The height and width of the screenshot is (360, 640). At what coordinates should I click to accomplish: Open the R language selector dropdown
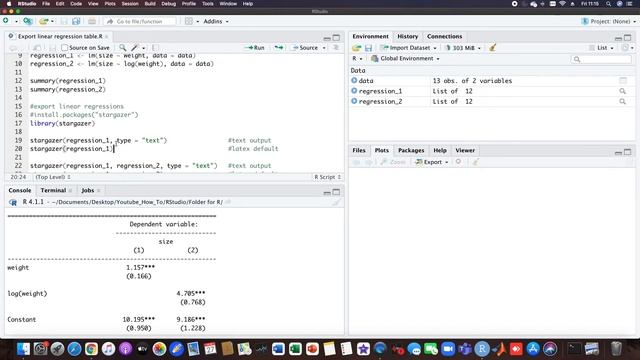click(357, 58)
